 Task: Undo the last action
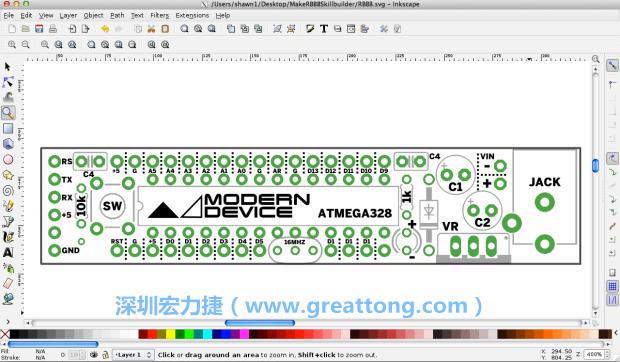point(105,29)
